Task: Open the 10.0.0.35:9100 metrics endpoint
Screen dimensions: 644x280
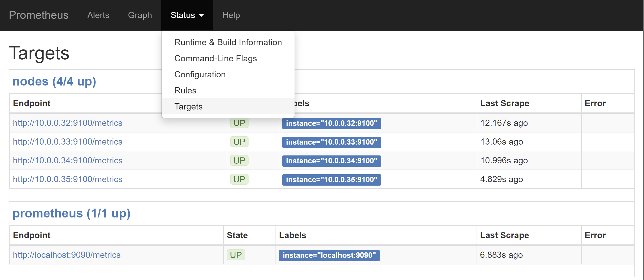Action: point(68,179)
